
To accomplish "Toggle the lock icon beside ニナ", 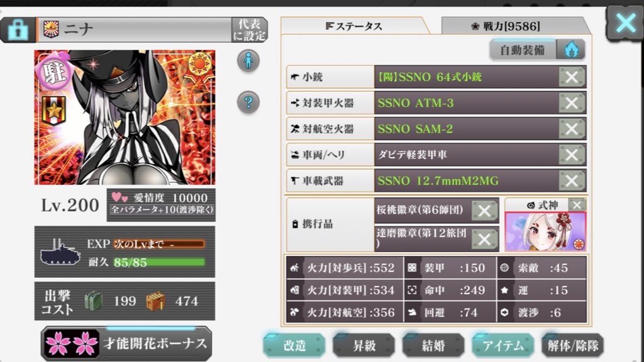I will pos(18,30).
